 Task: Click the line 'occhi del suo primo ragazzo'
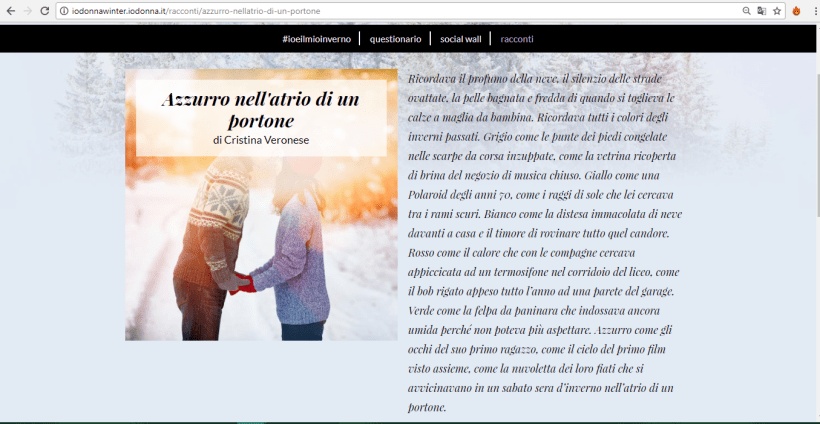pos(537,349)
